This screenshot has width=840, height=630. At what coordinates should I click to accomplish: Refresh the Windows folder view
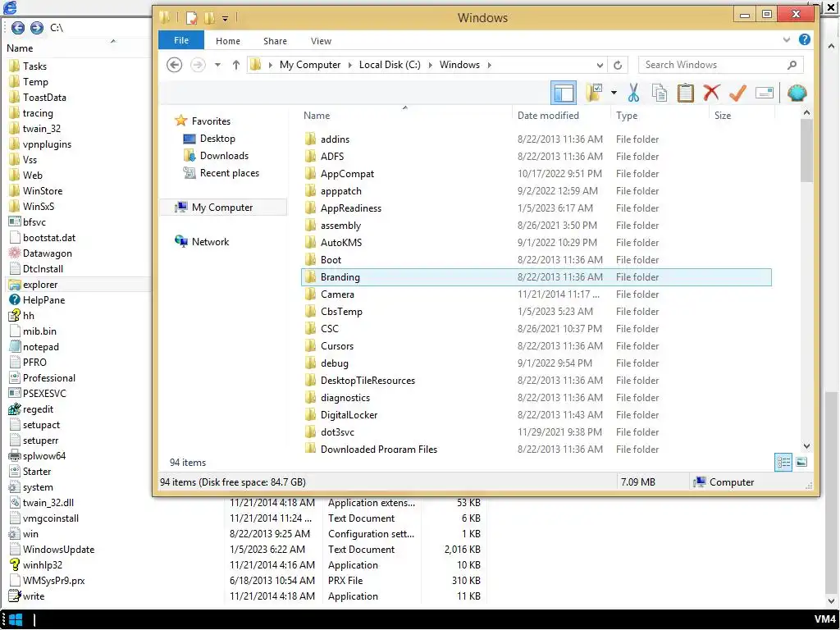pyautogui.click(x=618, y=65)
